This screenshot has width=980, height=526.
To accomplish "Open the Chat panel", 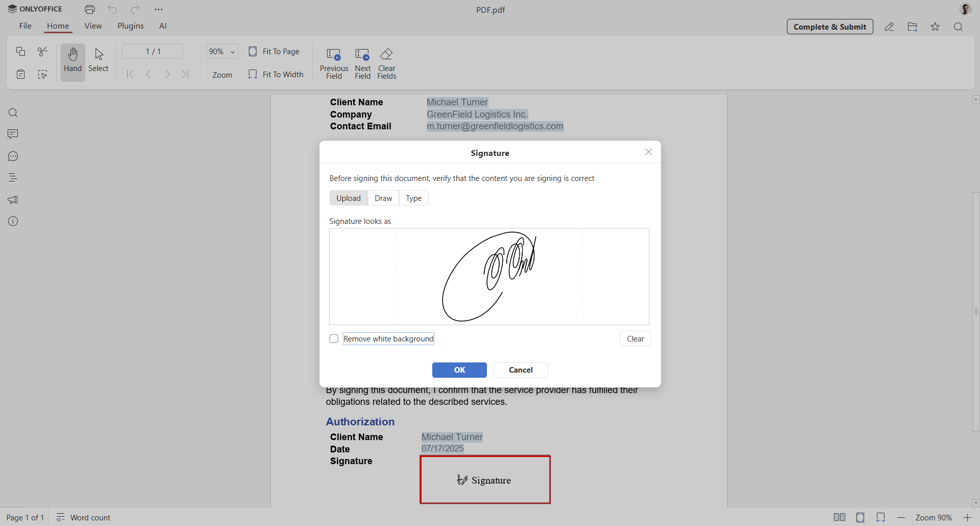I will point(13,156).
